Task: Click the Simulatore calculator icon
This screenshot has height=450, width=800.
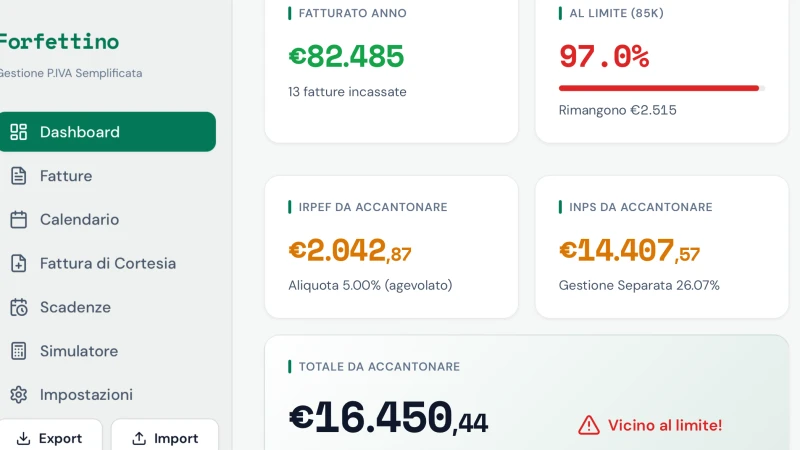Action: point(18,351)
